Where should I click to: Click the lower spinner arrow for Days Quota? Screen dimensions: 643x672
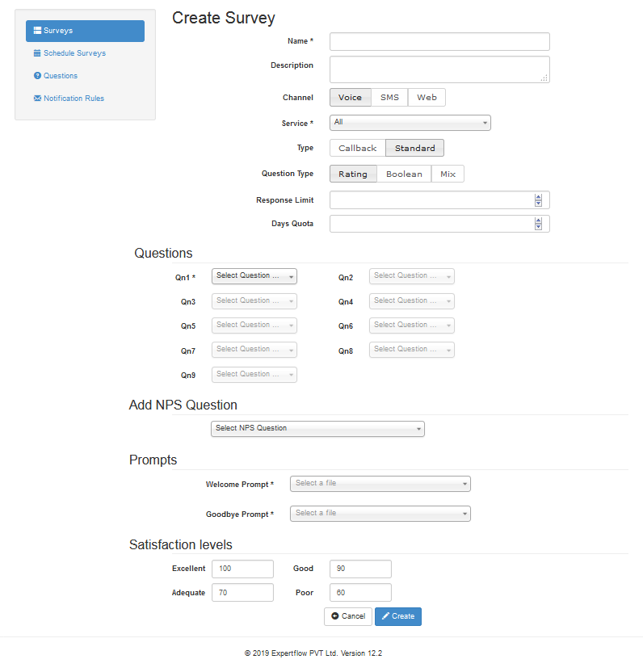(539, 227)
